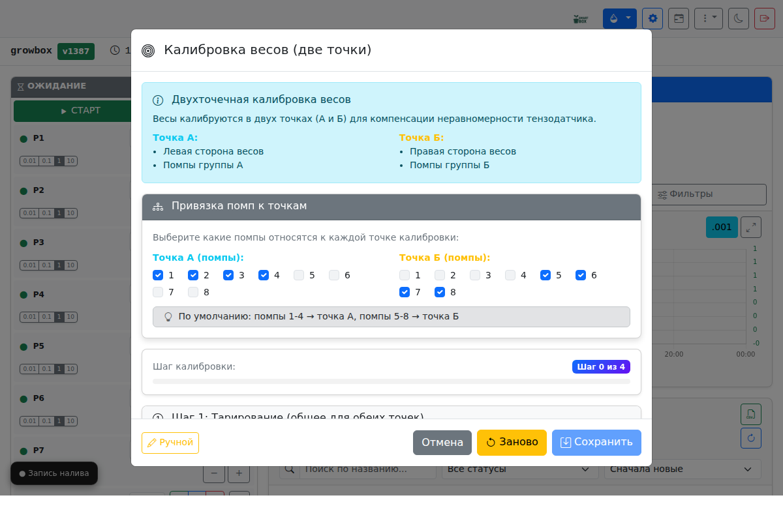Click the Запись налива recording pill
The image size is (783, 532).
click(x=54, y=473)
